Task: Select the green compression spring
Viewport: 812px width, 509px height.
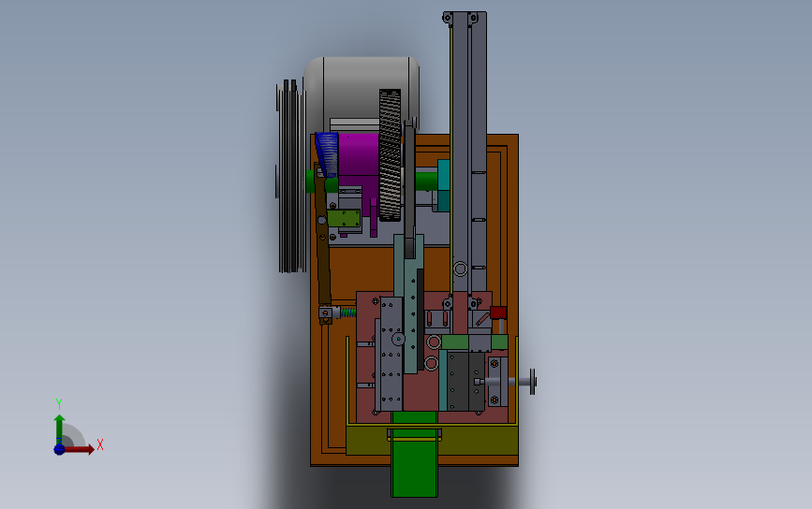Action: click(348, 313)
